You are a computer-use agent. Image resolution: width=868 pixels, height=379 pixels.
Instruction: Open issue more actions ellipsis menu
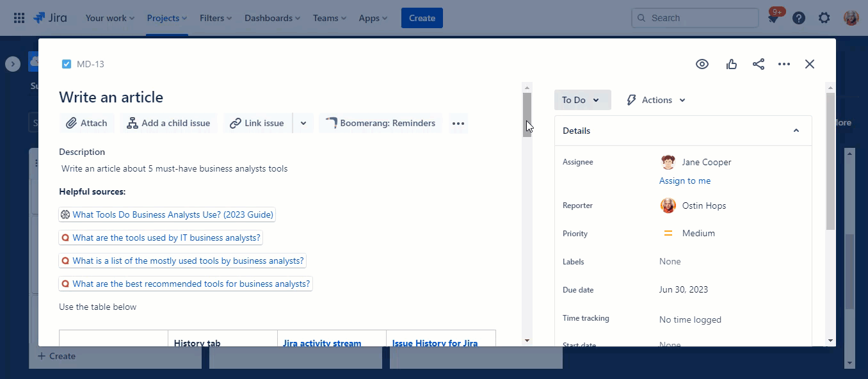(x=784, y=64)
